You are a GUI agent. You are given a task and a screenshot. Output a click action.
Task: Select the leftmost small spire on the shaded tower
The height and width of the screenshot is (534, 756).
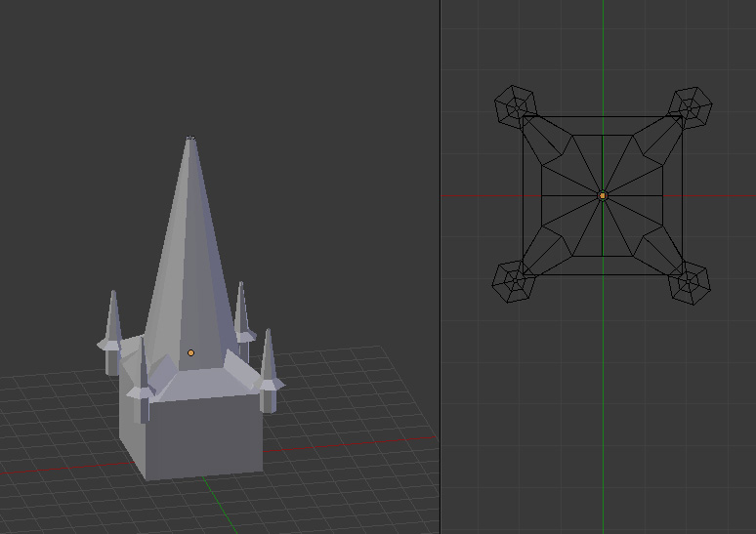[112, 333]
